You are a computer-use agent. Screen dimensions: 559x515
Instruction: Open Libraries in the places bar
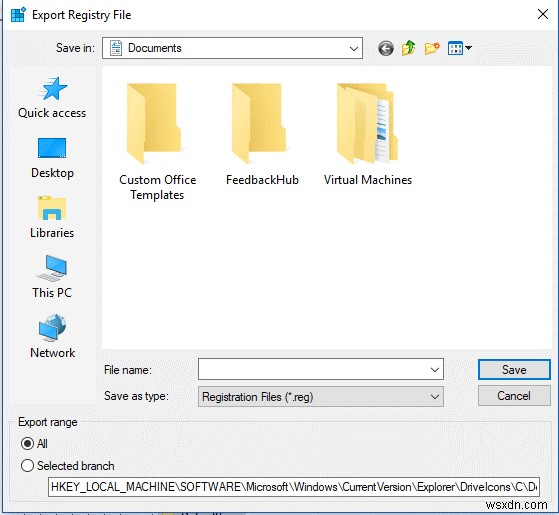click(x=52, y=217)
